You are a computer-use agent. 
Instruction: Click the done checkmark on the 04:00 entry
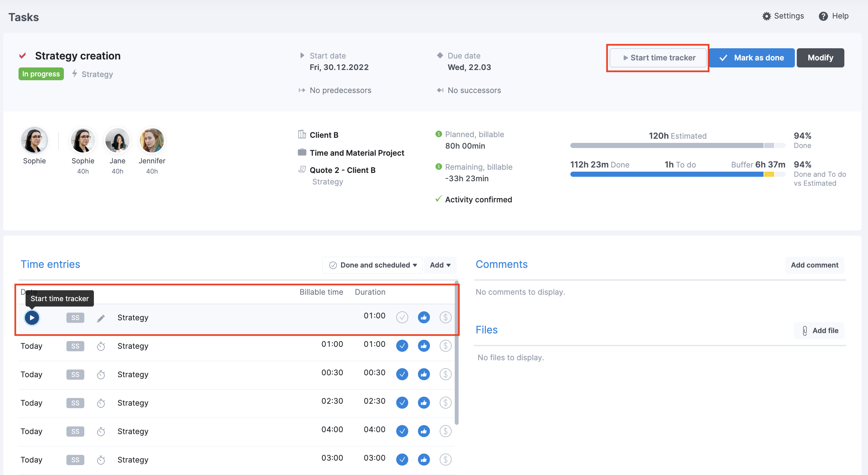(x=402, y=431)
